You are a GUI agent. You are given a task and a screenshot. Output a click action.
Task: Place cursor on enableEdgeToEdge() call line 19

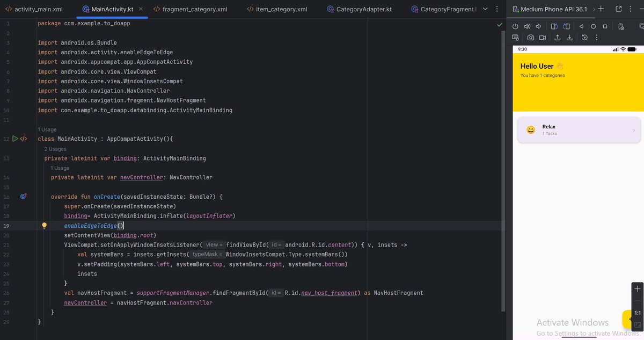coord(94,226)
